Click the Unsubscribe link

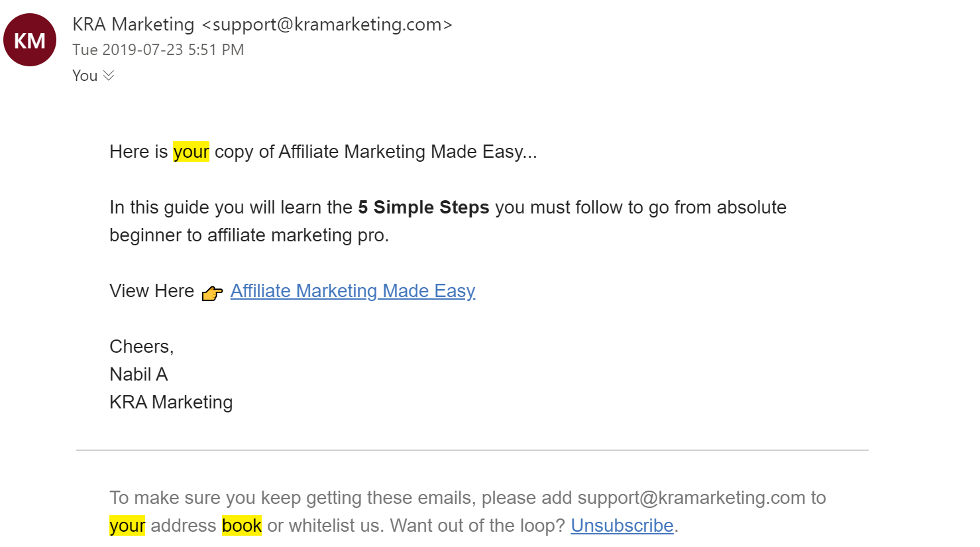[x=622, y=526]
